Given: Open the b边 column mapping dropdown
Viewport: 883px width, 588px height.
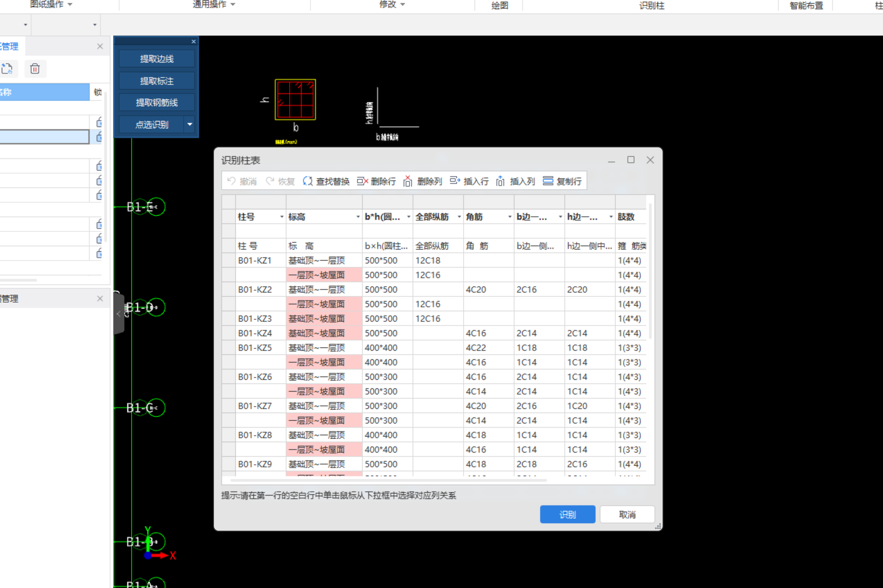Looking at the screenshot, I should point(560,217).
